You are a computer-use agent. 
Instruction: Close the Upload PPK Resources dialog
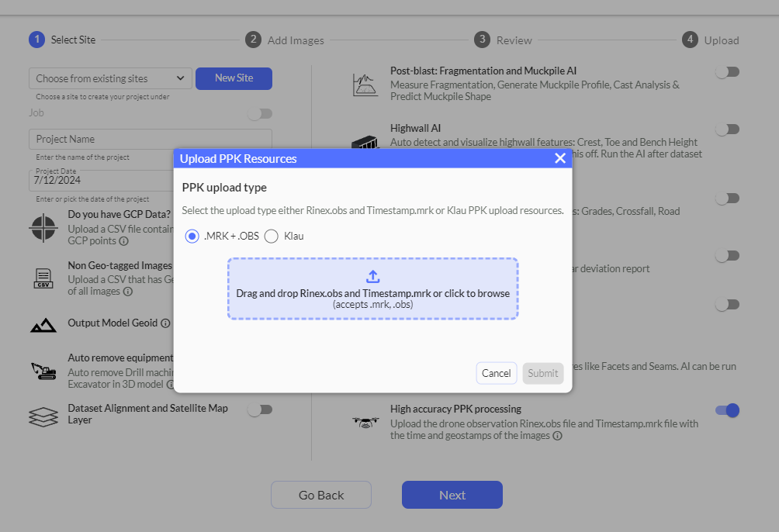(560, 158)
